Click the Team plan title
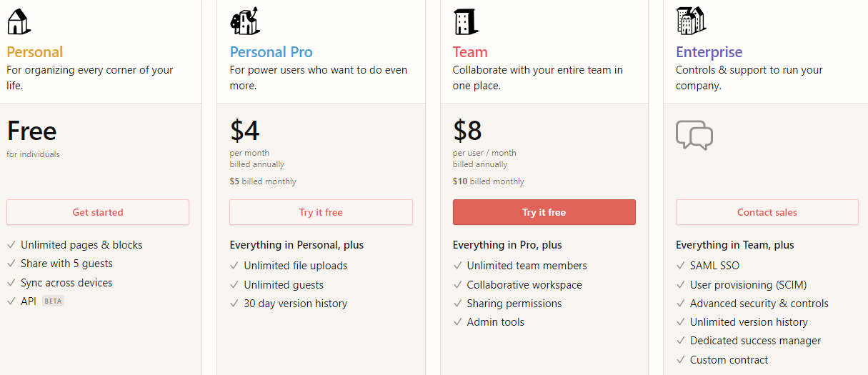This screenshot has height=375, width=868. pyautogui.click(x=470, y=52)
